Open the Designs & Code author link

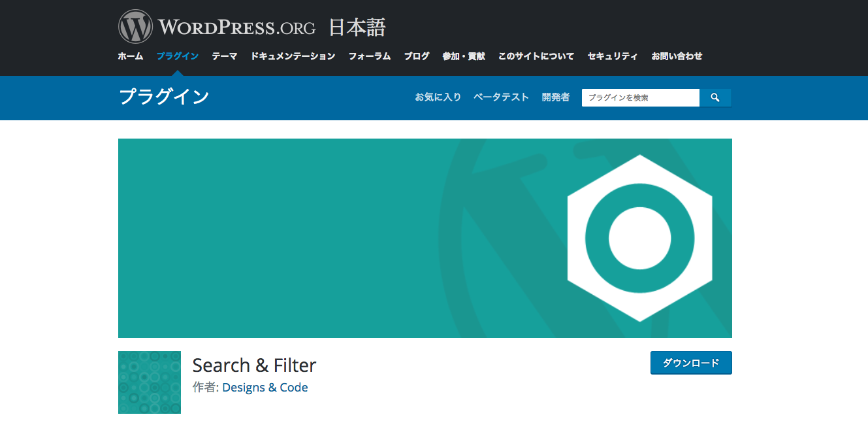265,388
